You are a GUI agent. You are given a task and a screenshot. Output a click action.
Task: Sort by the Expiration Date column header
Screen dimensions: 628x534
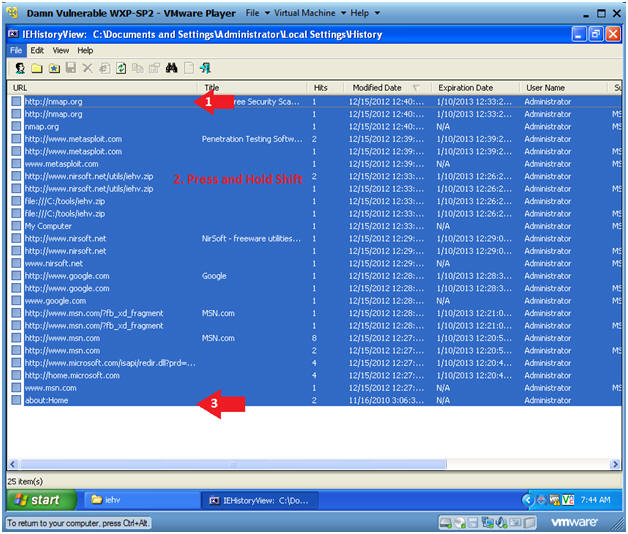[475, 88]
